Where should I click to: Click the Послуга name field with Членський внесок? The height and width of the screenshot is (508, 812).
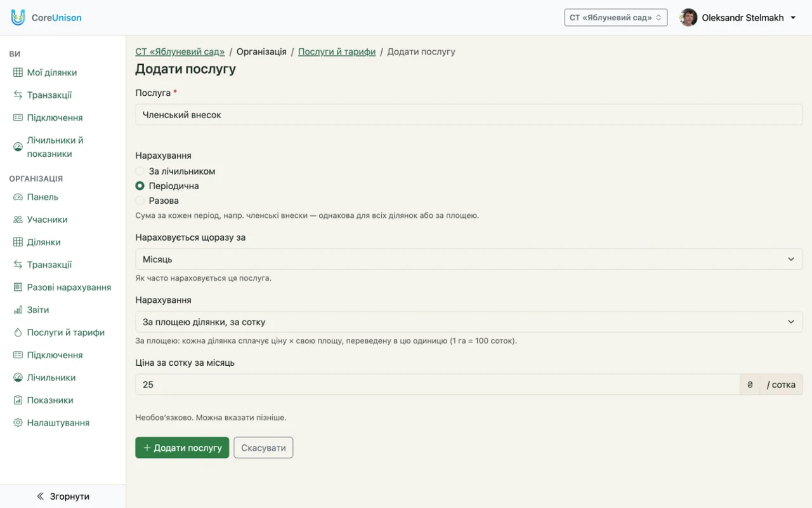(x=469, y=115)
